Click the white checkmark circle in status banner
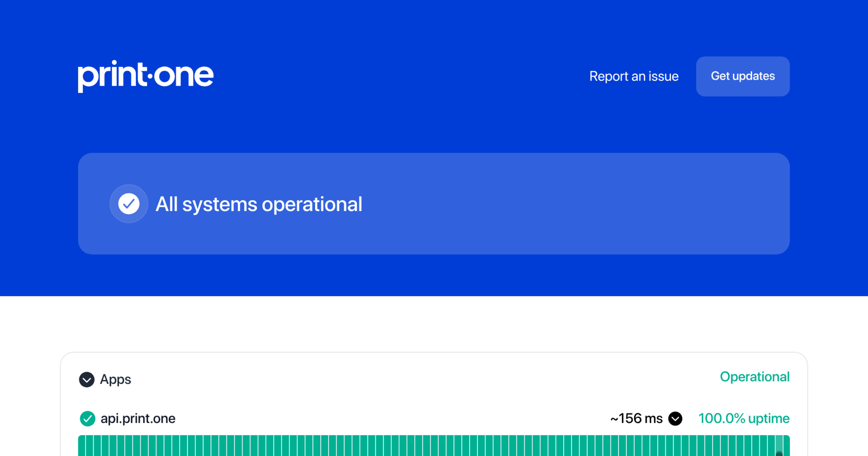 coord(129,204)
